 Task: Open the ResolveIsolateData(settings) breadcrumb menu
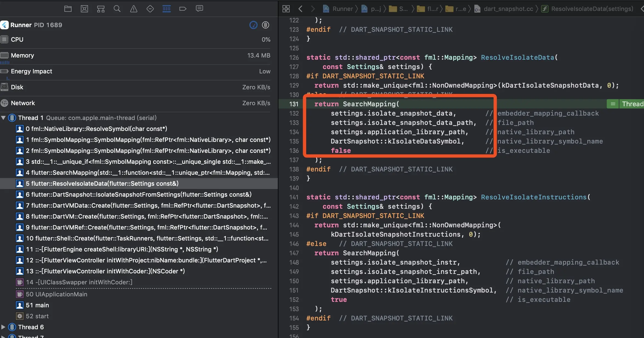coord(587,9)
